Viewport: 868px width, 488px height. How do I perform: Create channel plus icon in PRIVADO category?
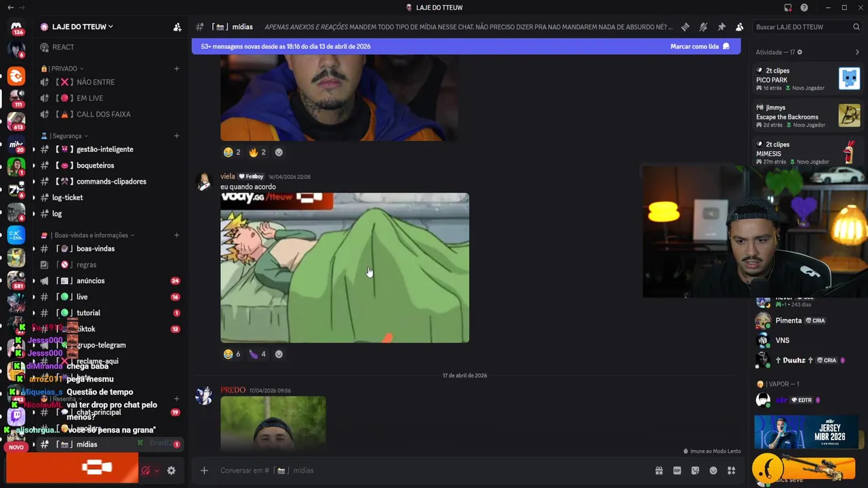point(176,68)
